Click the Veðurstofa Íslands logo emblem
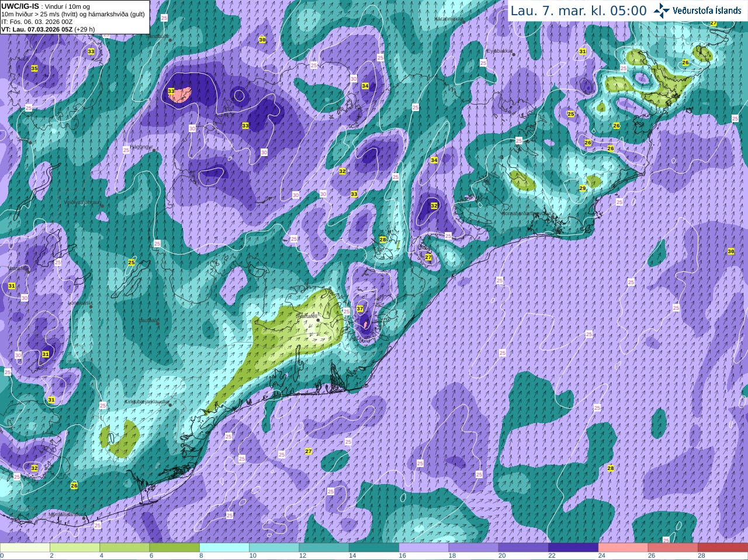The width and height of the screenshot is (748, 560). tap(662, 11)
